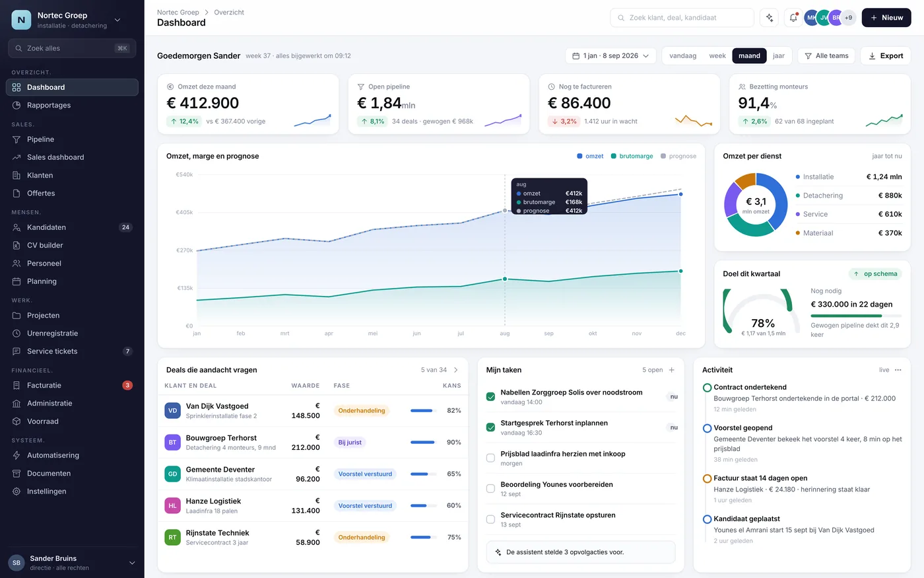This screenshot has width=924, height=578.
Task: Uncheck Nabellen Zorggroep Solis task
Action: pos(490,397)
